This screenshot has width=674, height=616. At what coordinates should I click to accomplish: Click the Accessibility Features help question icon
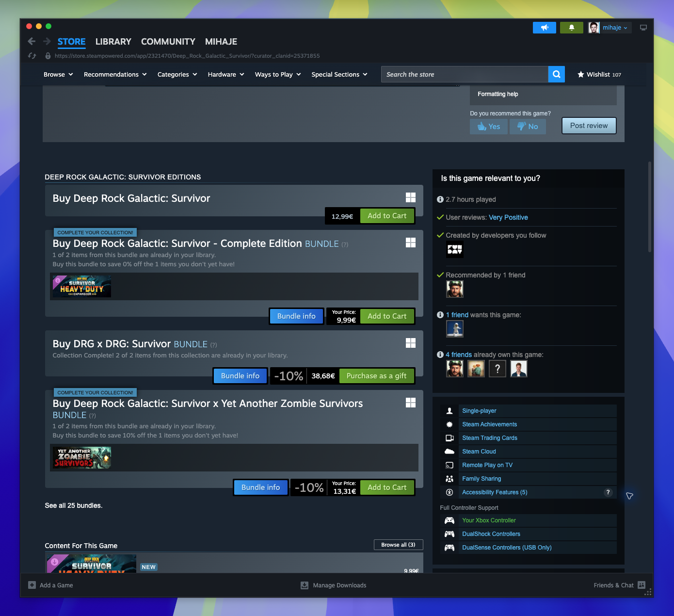(x=608, y=492)
